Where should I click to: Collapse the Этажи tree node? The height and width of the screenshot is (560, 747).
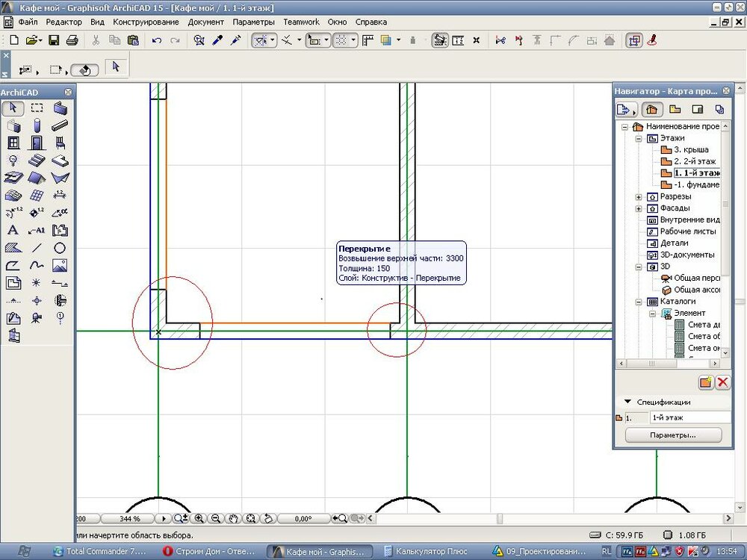coord(639,138)
